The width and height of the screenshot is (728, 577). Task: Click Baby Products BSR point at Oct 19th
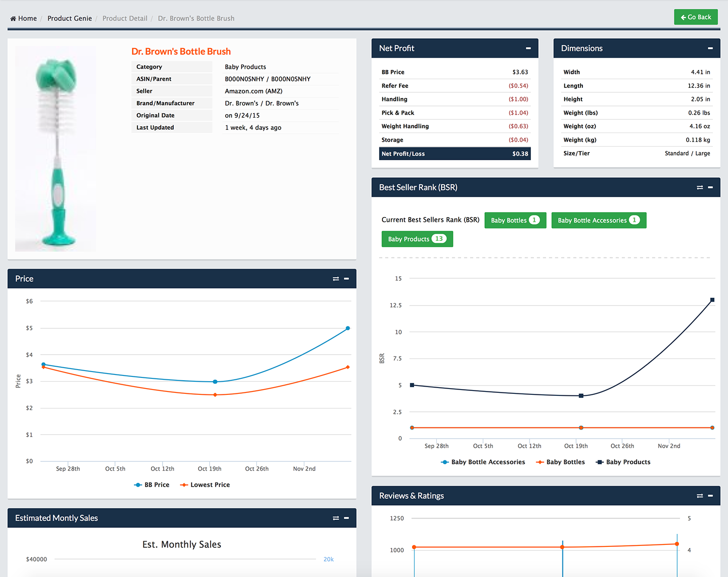(x=581, y=396)
